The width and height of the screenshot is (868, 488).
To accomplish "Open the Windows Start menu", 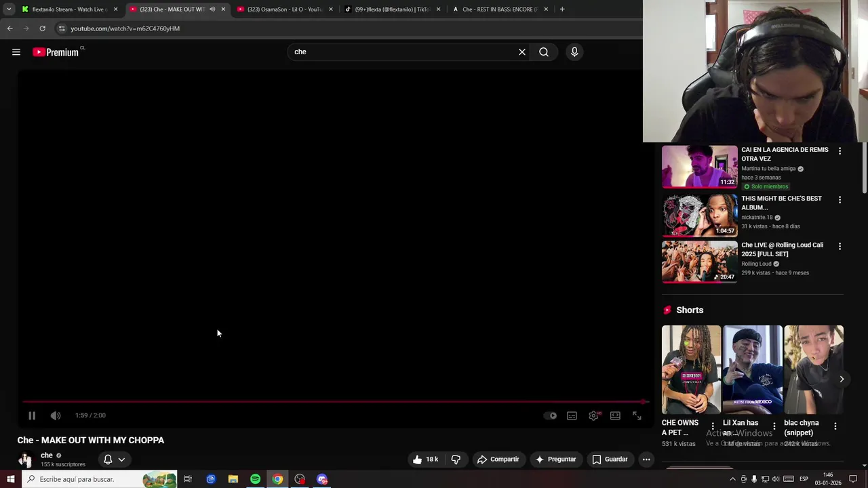I will pos(10,479).
